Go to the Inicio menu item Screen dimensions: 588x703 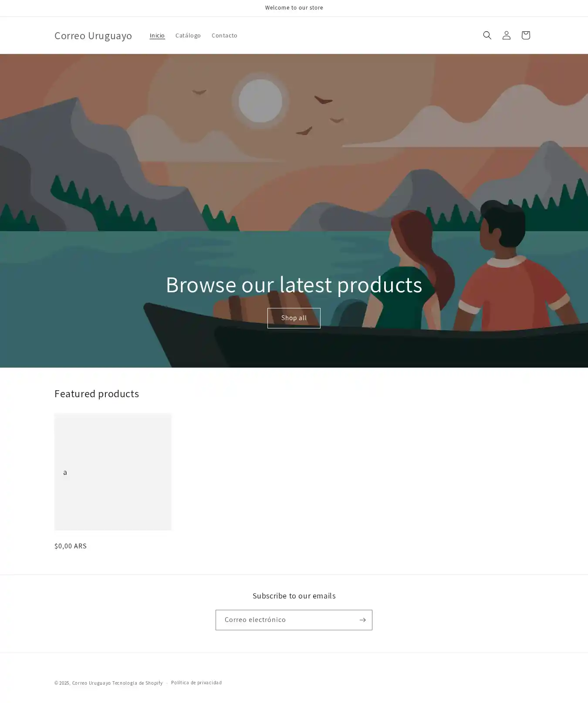pyautogui.click(x=157, y=35)
